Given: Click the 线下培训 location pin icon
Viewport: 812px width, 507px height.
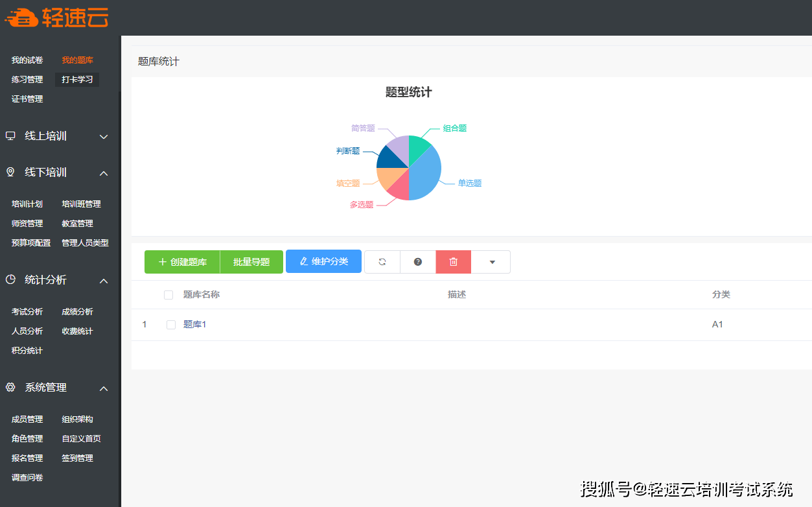Looking at the screenshot, I should coord(10,172).
